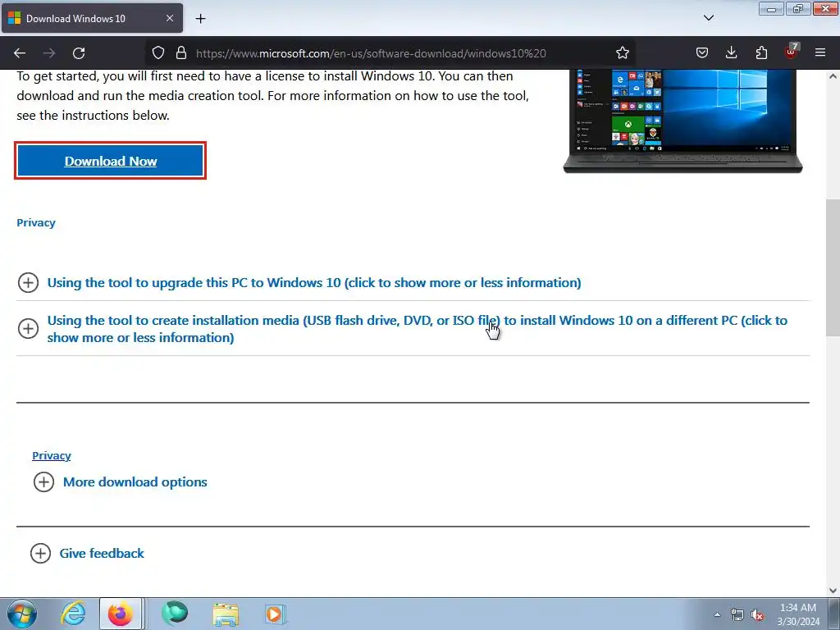Click the Windows 10 laptop image
This screenshot has height=630, width=840.
683,121
